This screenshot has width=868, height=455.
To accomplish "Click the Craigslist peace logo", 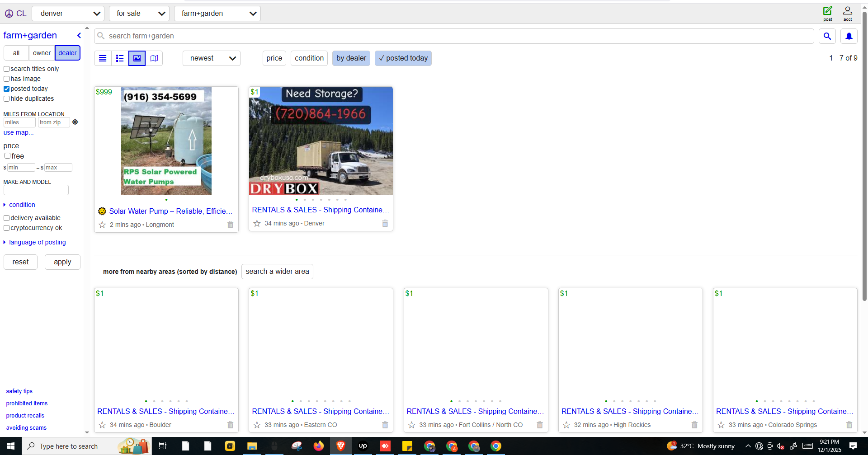I will point(9,14).
